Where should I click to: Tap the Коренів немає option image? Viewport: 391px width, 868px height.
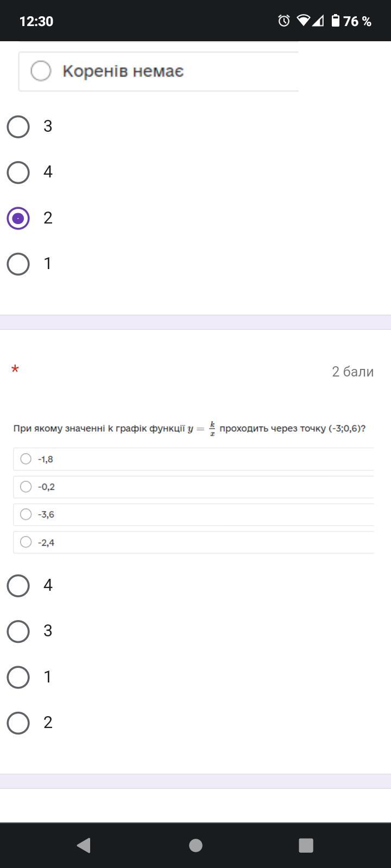159,71
